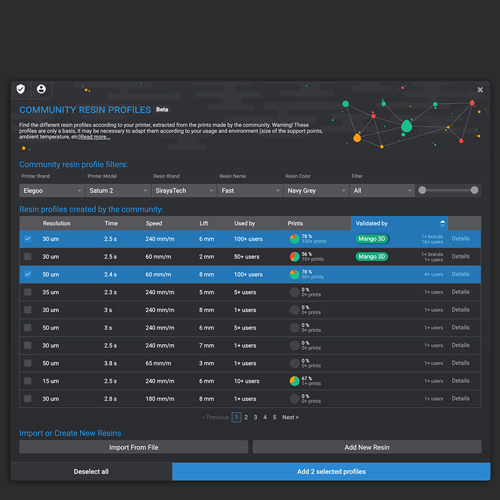500x500 pixels.
Task: Open the Resin Color dropdown showing Navy Grey
Action: pos(316,190)
